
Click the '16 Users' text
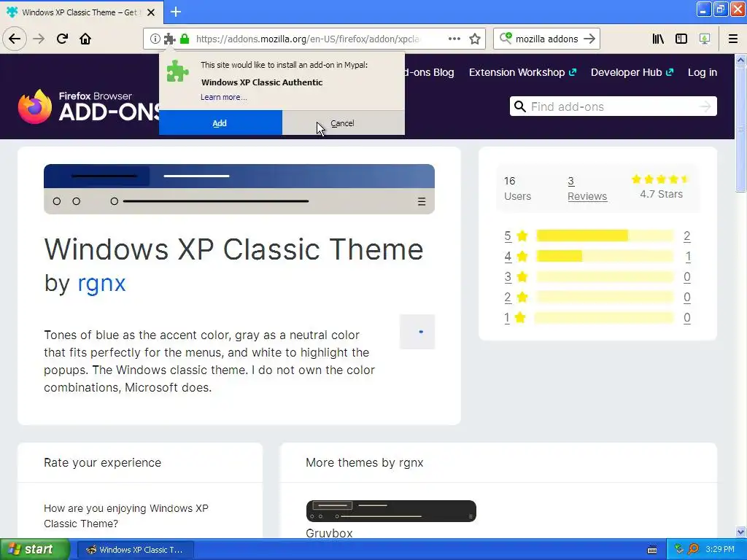coord(517,189)
